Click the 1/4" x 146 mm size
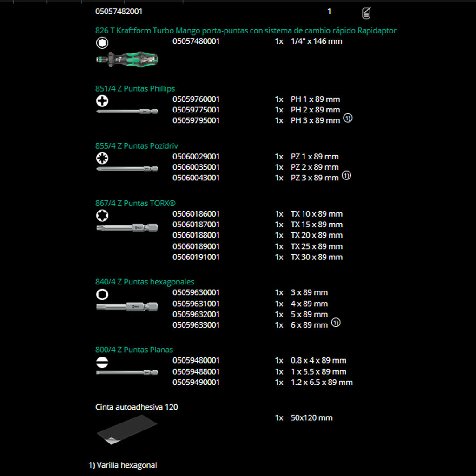The width and height of the screenshot is (476, 476). [x=316, y=41]
